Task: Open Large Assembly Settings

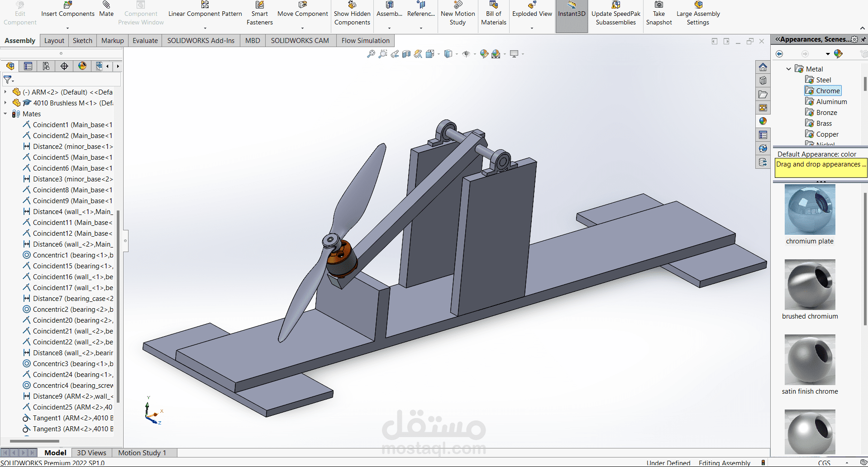Action: 698,14
